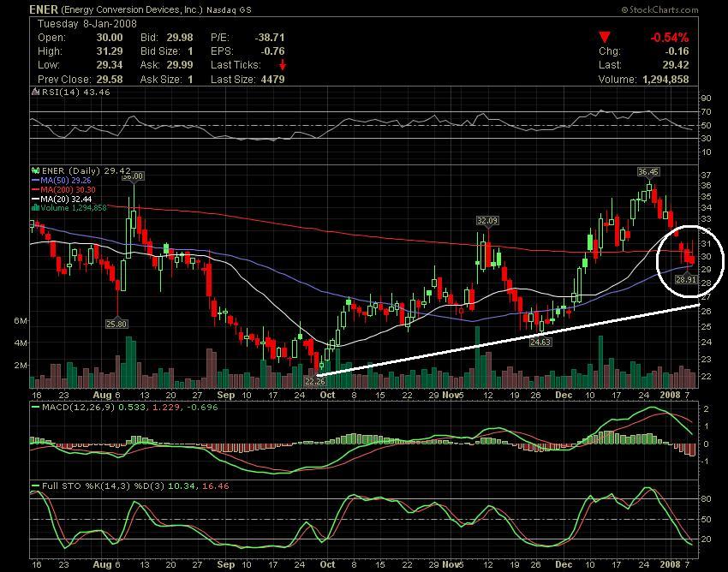The height and width of the screenshot is (572, 728).
Task: Click the EPS value -0.76
Action: (x=273, y=51)
